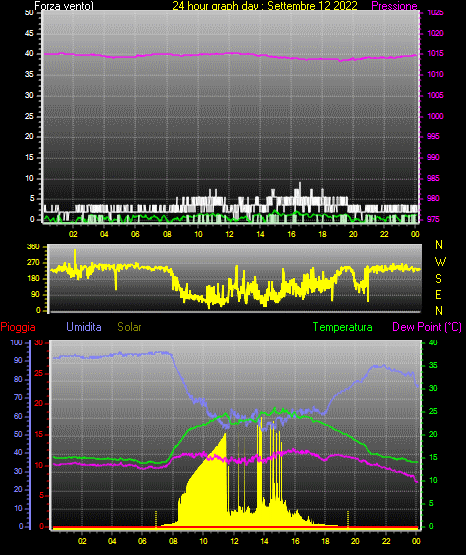Click the Dew Point (°C) label
466x555 pixels.
pos(427,327)
